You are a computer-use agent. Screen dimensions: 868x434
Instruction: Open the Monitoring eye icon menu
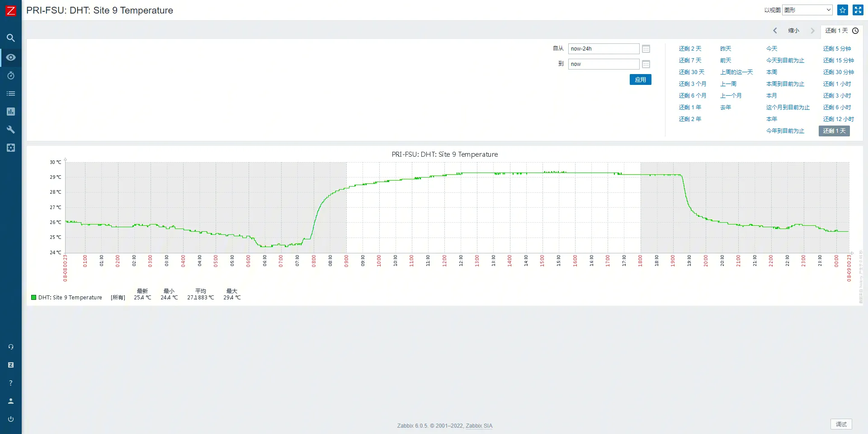click(11, 57)
